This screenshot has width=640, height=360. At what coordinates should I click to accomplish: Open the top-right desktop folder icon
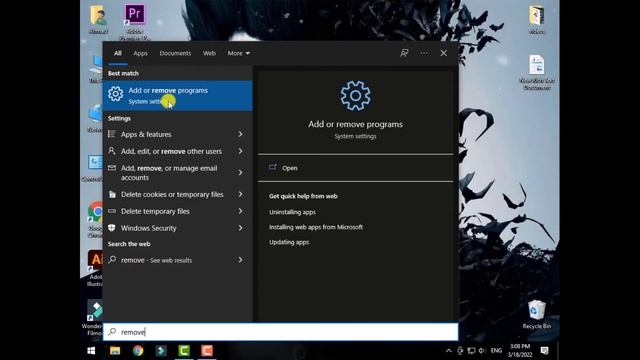(x=536, y=20)
